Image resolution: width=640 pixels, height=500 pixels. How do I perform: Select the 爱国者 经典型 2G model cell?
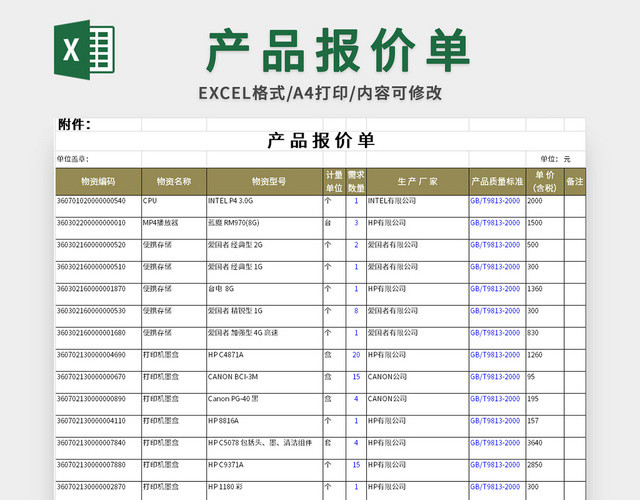(x=264, y=250)
